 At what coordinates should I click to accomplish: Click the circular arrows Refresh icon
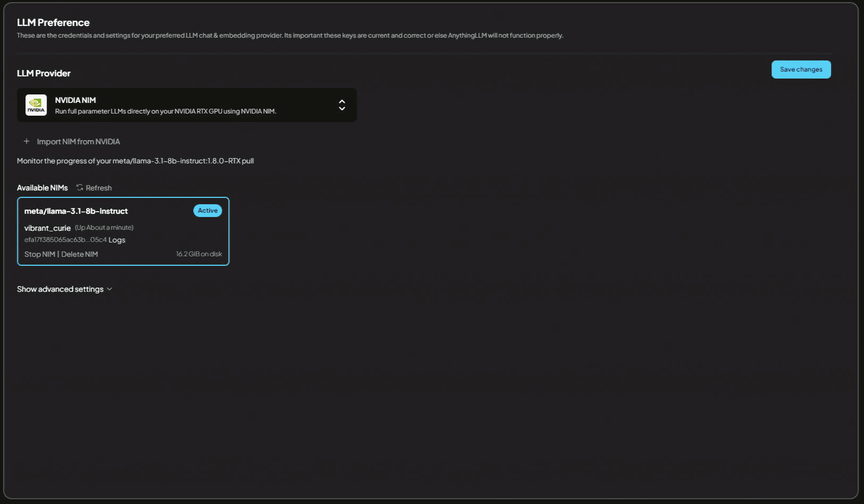[x=80, y=188]
